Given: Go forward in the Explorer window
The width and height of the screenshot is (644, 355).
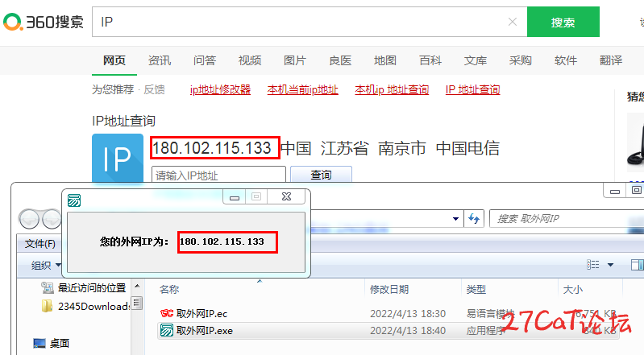Looking at the screenshot, I should pyautogui.click(x=52, y=219).
